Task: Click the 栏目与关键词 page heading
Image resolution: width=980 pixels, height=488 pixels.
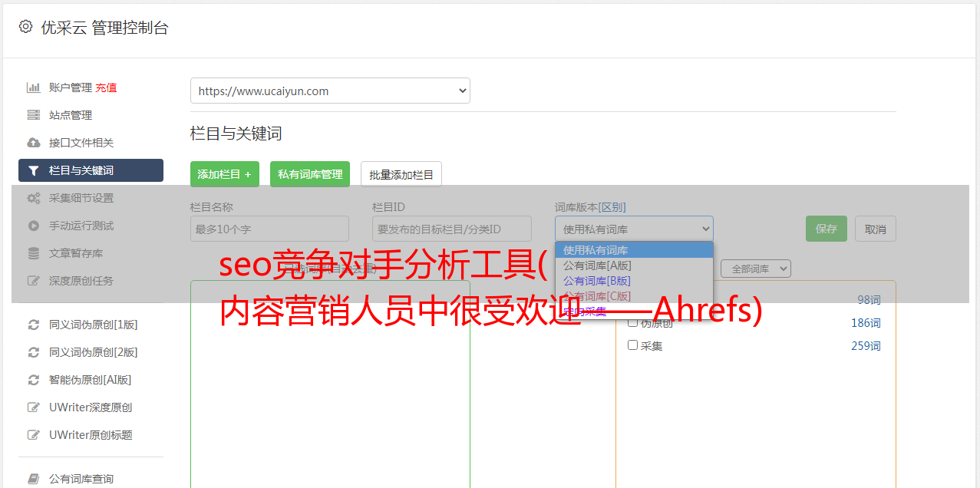Action: click(236, 134)
